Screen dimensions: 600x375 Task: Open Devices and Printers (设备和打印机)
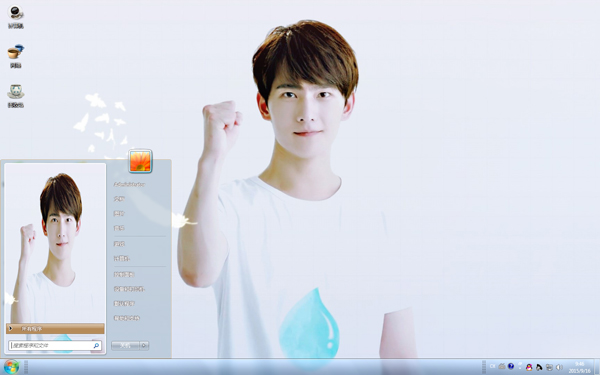(x=129, y=289)
